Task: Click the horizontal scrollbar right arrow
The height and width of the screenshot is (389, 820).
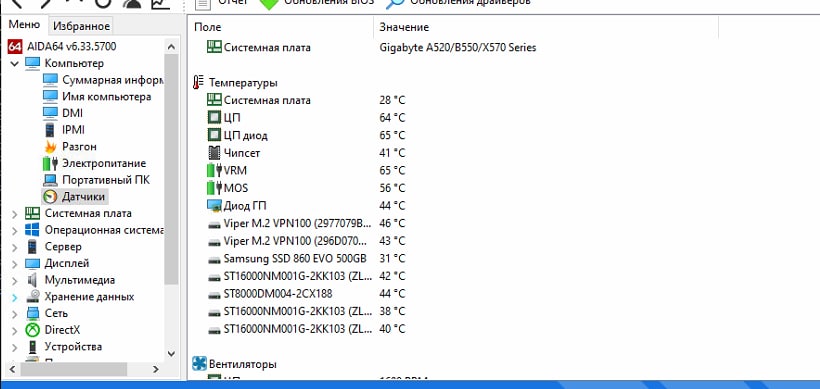Action: 155,369
